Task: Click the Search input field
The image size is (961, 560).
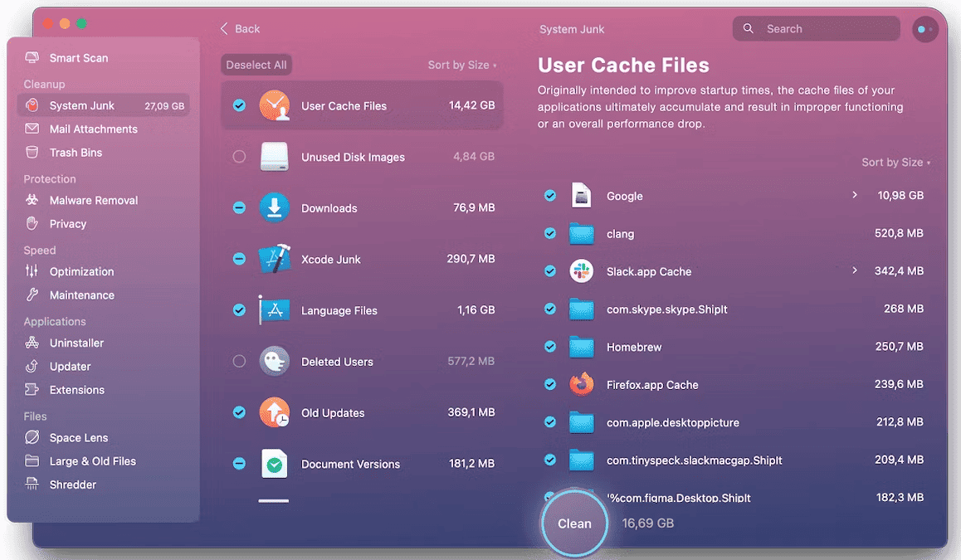Action: point(817,28)
